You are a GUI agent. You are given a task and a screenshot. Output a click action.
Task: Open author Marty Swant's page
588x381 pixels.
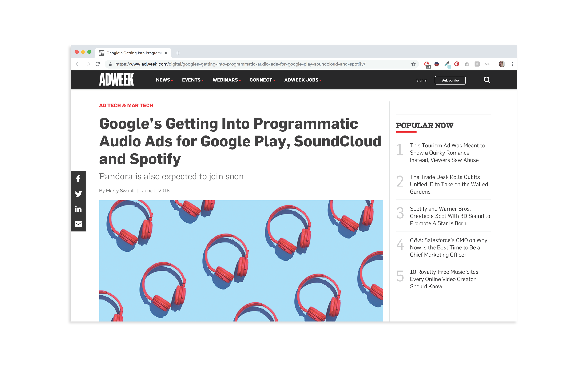[119, 190]
